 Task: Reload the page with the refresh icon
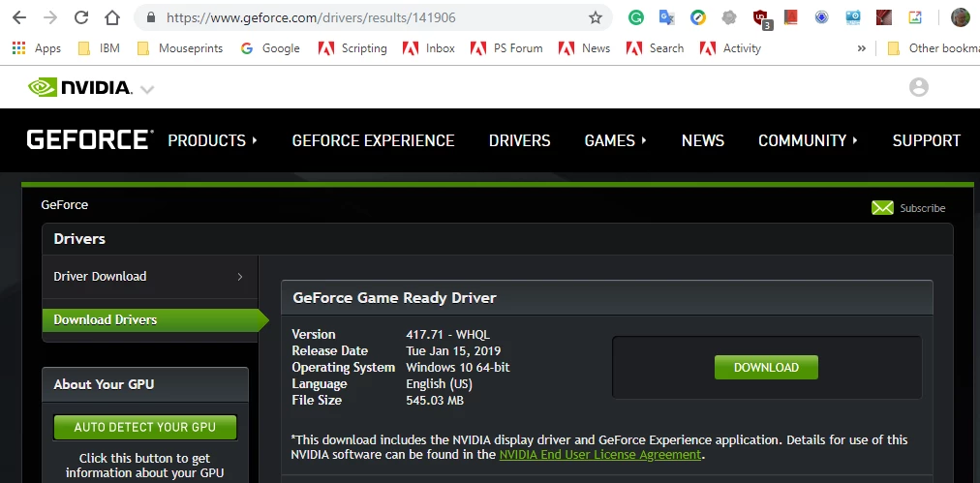pos(81,17)
